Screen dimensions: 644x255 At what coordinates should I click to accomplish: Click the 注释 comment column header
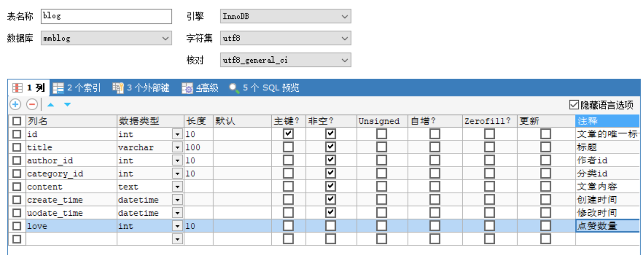(607, 120)
